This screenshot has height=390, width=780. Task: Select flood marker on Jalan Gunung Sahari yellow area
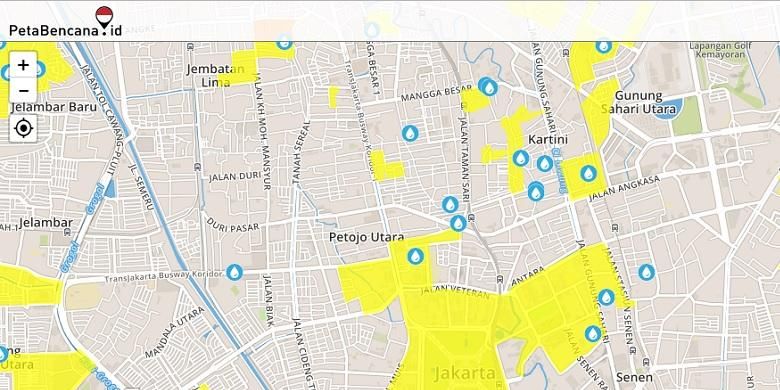point(606,297)
